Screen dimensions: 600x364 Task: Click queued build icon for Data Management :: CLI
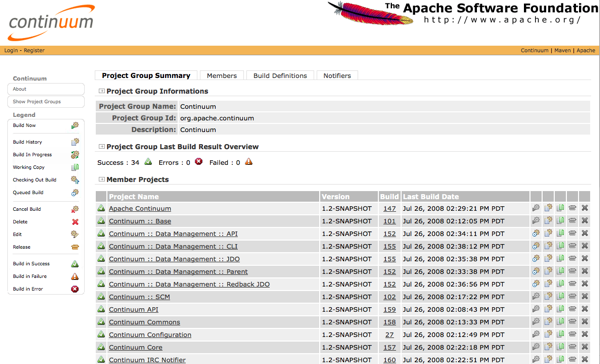(x=536, y=246)
